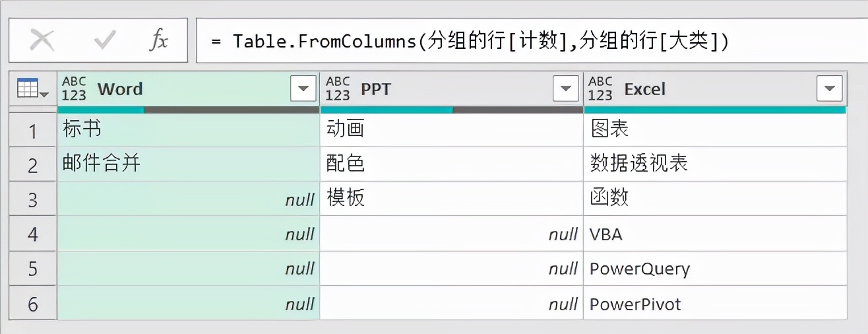Click the confirm checkmark formula icon
Viewport: 868px width, 334px height.
(104, 41)
